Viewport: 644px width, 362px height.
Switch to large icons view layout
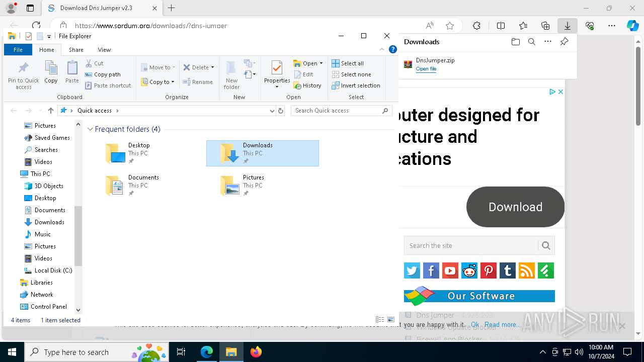click(x=391, y=320)
